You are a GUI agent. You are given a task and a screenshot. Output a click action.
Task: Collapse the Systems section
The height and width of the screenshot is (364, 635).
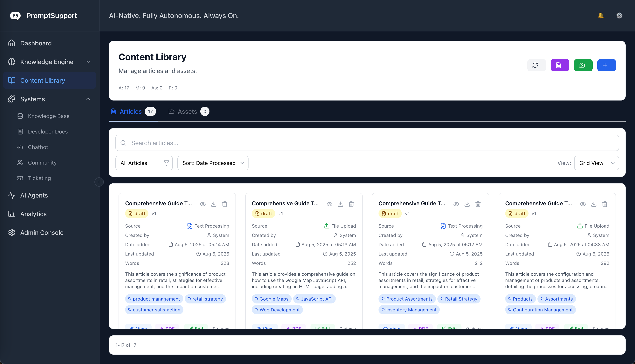coord(88,99)
